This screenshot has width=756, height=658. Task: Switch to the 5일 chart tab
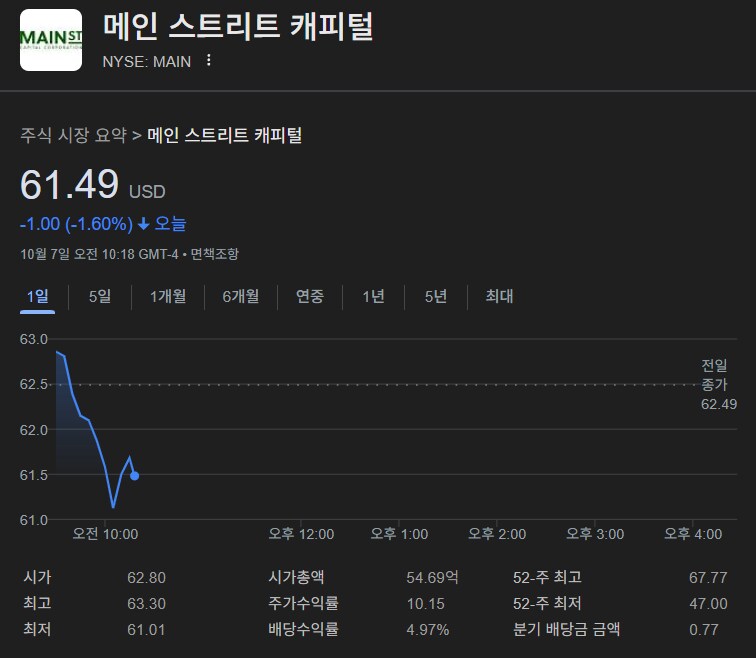coord(100,296)
